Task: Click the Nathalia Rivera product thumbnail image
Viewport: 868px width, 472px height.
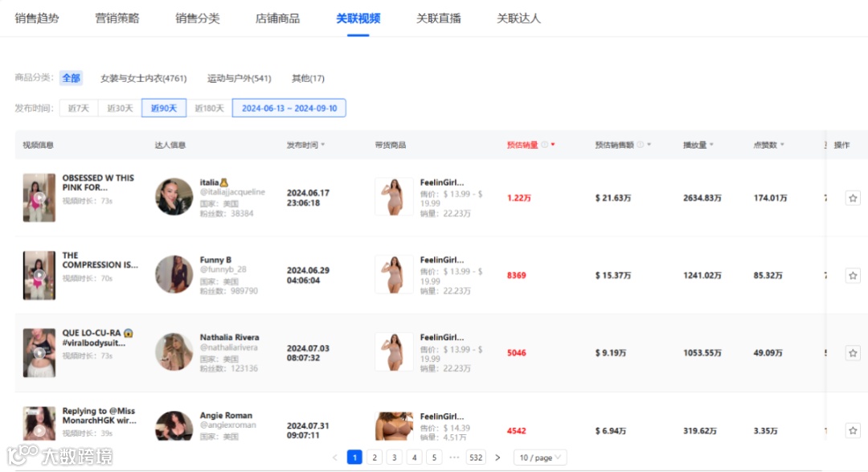Action: click(x=393, y=351)
